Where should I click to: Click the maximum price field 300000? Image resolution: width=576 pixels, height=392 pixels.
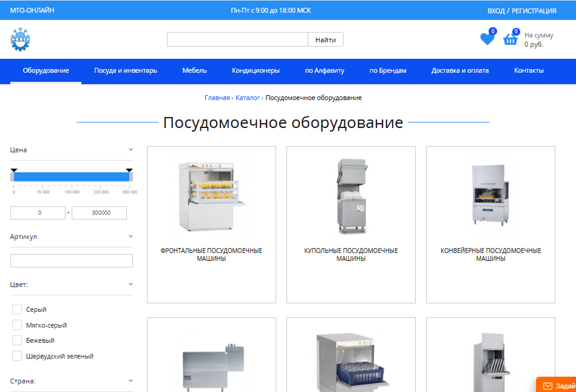[99, 213]
